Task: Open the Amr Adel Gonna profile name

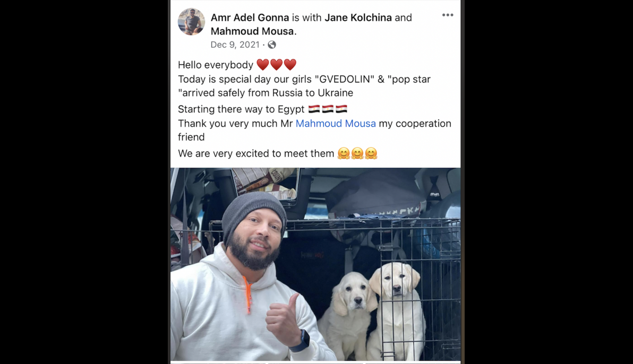Action: point(250,18)
